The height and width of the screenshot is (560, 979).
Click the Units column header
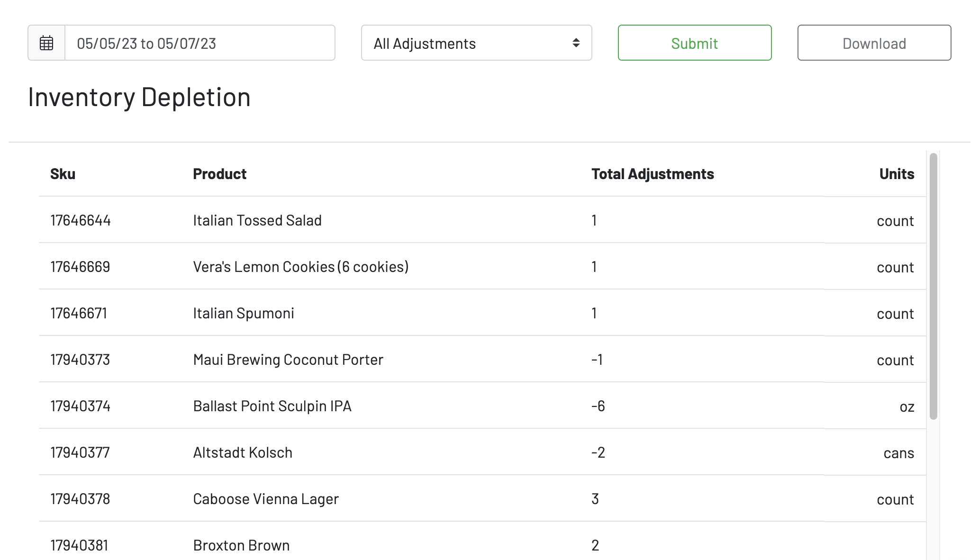coord(897,174)
